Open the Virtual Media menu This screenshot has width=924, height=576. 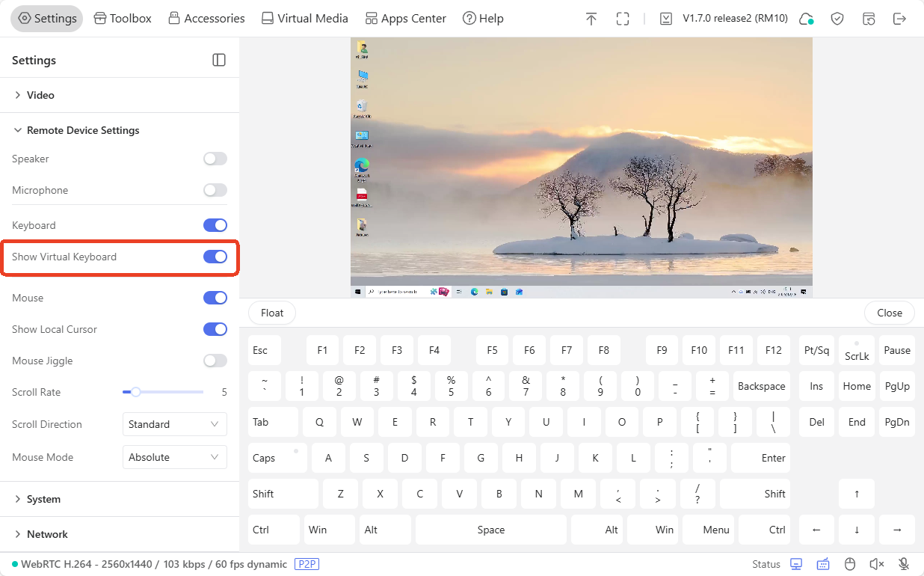(x=304, y=18)
